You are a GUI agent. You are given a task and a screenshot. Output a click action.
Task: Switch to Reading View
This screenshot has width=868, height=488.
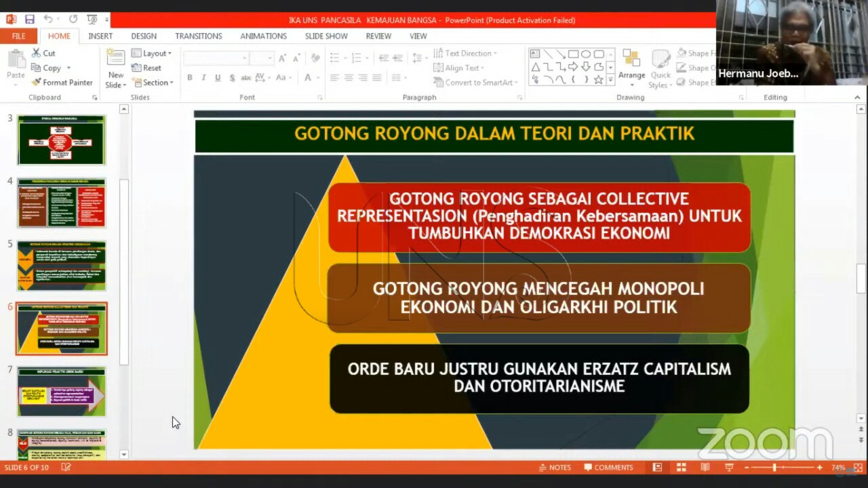705,468
